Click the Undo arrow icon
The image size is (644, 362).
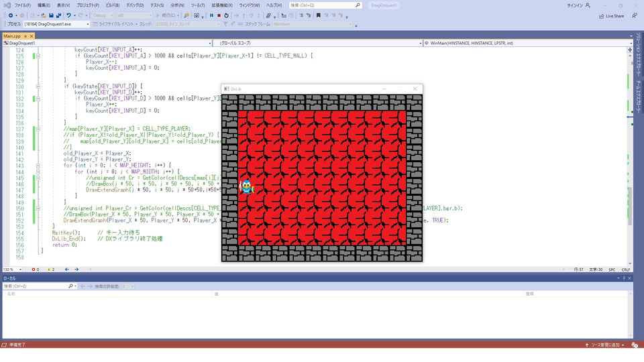(68, 15)
